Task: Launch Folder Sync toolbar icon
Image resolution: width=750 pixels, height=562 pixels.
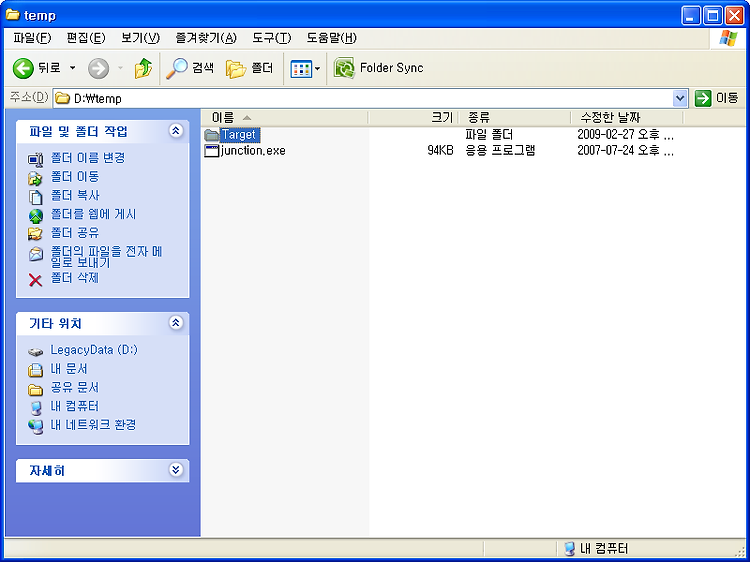Action: 344,68
